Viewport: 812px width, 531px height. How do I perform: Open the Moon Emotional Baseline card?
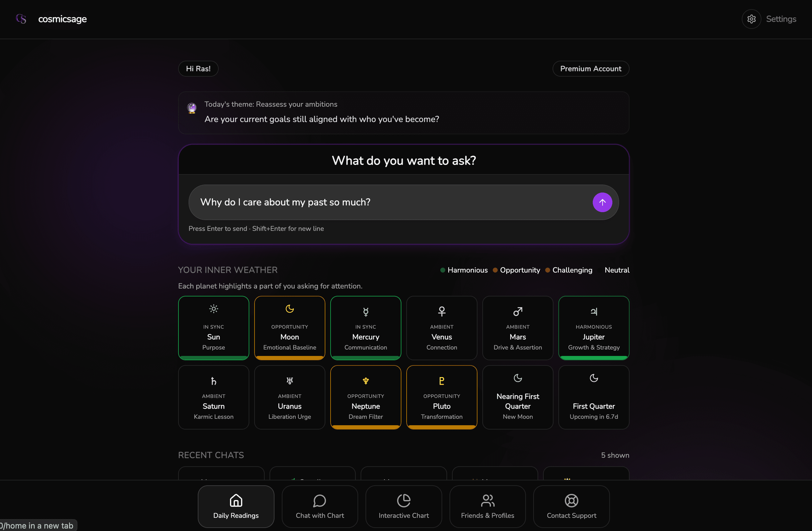tap(289, 328)
